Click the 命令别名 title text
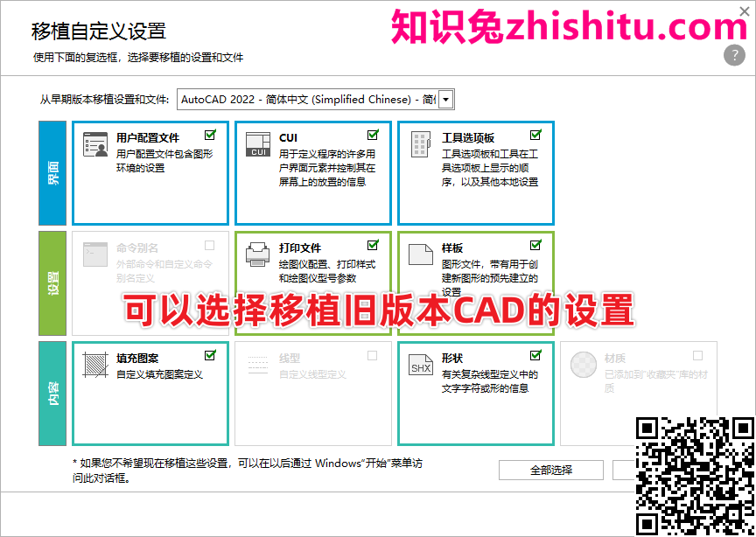Viewport: 756px width, 537px height. 137,248
